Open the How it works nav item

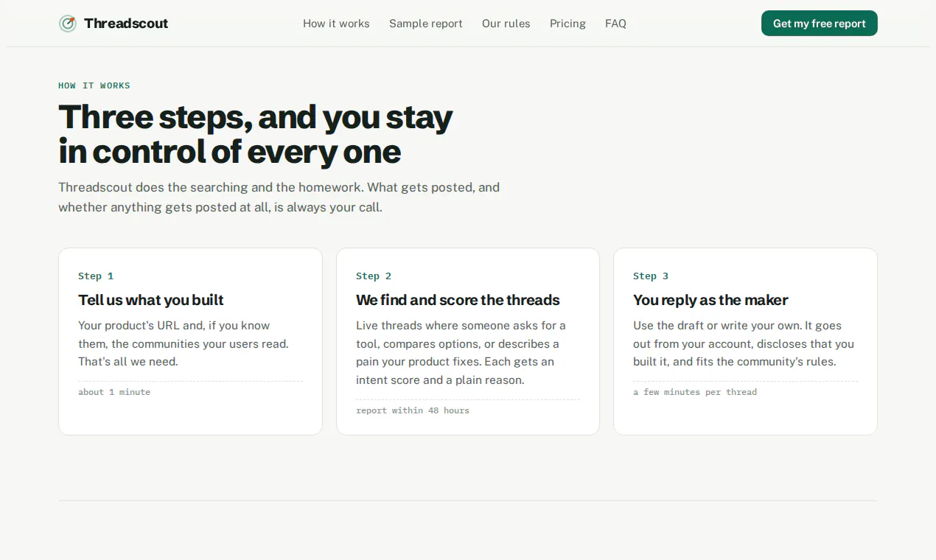click(x=336, y=24)
